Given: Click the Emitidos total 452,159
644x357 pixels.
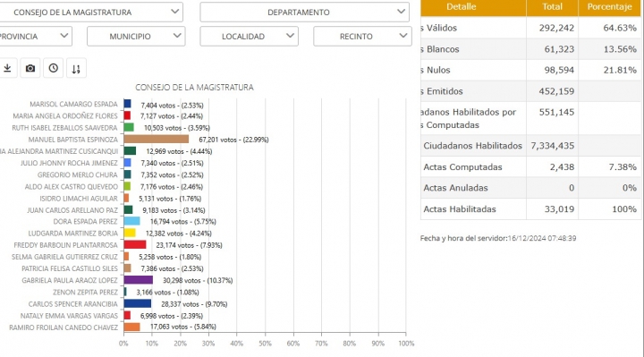Looking at the screenshot, I should tap(556, 91).
